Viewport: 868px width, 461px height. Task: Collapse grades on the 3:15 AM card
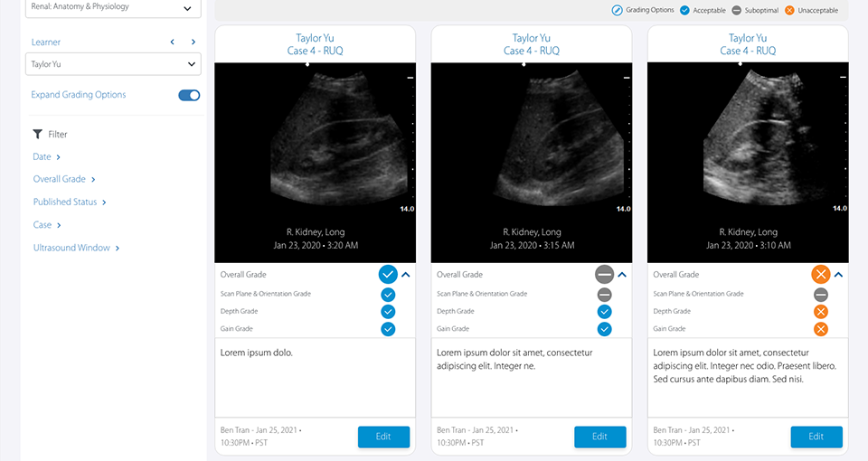(622, 275)
